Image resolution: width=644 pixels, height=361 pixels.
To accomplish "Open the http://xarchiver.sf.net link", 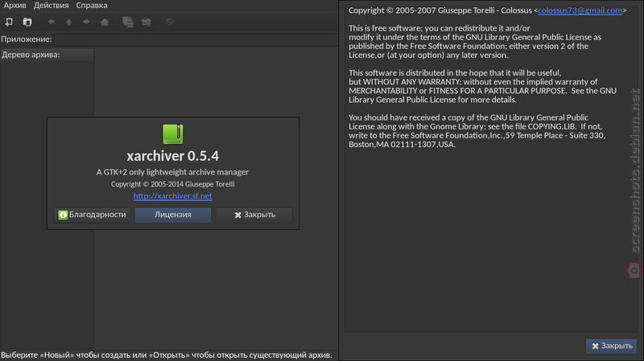I will point(172,196).
